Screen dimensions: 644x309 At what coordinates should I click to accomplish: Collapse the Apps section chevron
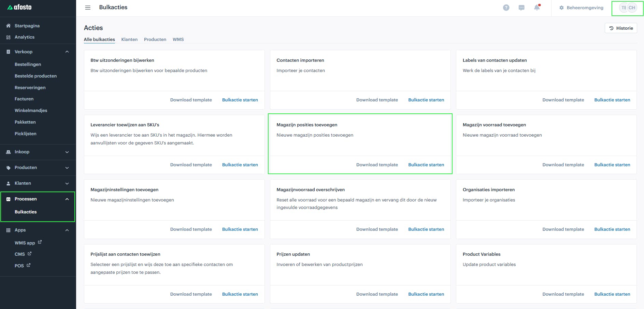tap(67, 230)
